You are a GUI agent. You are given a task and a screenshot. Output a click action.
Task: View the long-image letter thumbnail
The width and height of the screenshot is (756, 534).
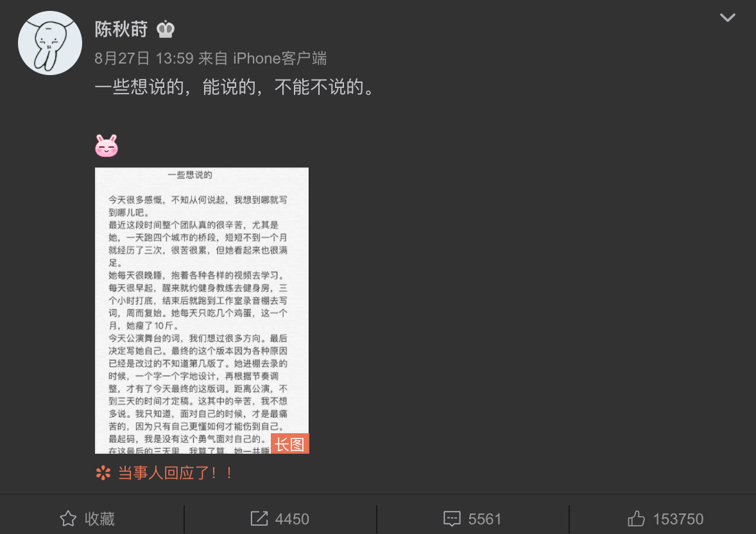coord(202,310)
